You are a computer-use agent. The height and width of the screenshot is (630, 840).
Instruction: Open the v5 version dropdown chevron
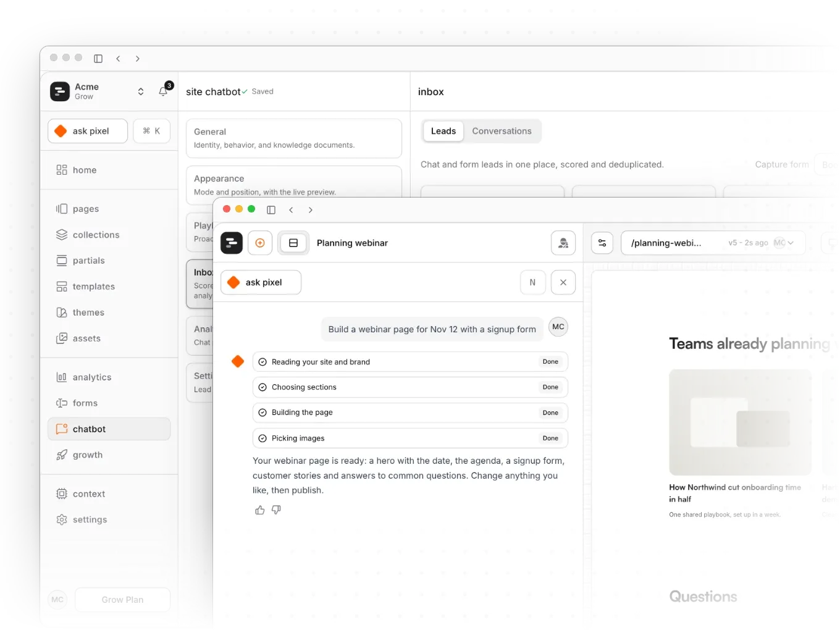[x=791, y=243]
